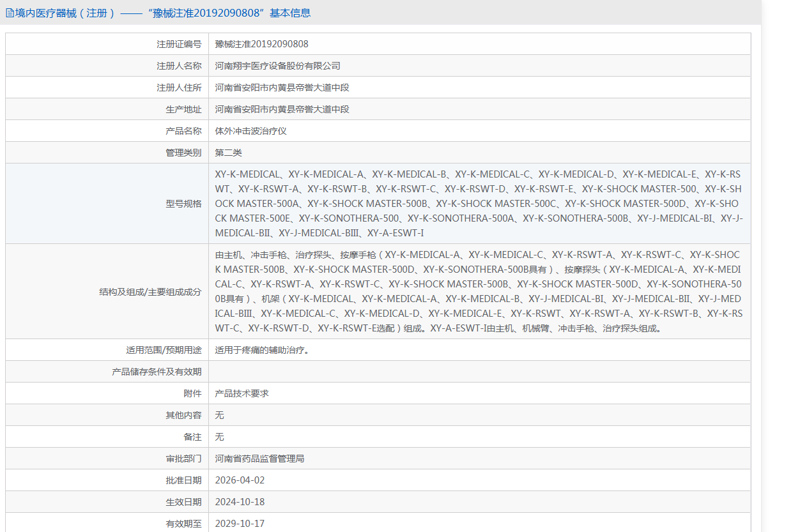Select the company name 河南翔宇医疗设备股份有限公司
This screenshot has width=800, height=532.
click(277, 66)
